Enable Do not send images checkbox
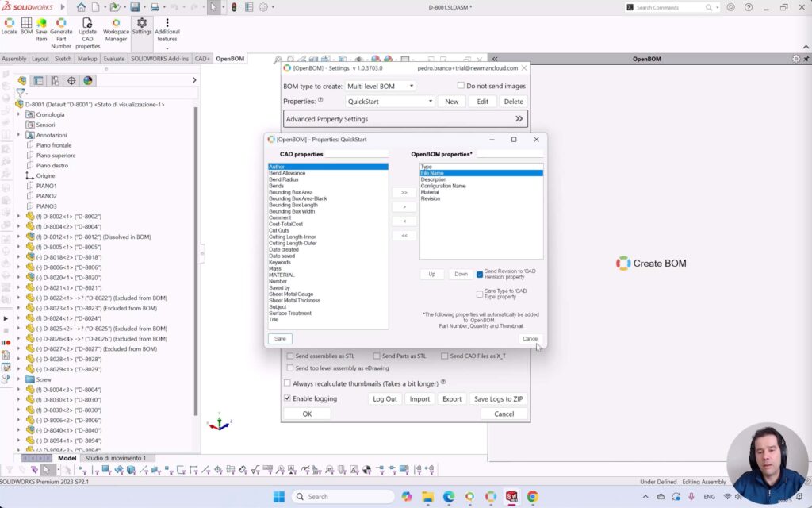 tap(461, 86)
